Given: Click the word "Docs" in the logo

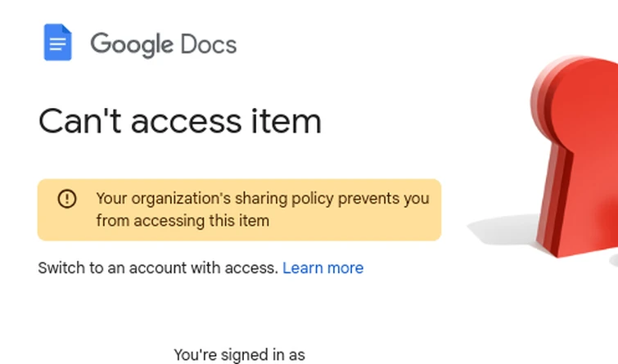Looking at the screenshot, I should tap(210, 43).
